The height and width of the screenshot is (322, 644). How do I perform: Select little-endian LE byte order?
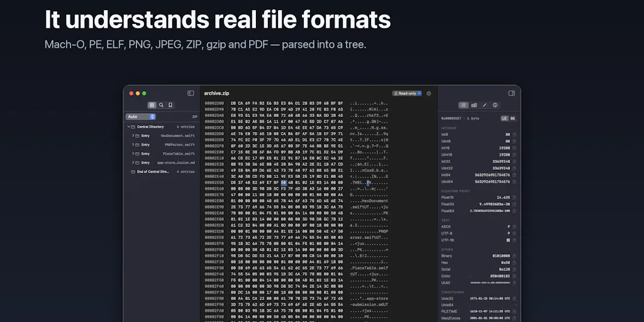click(505, 118)
